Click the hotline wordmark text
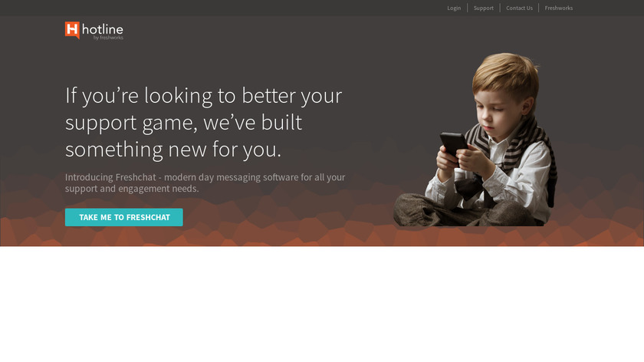Screen dimensions: 644x362 click(x=102, y=29)
